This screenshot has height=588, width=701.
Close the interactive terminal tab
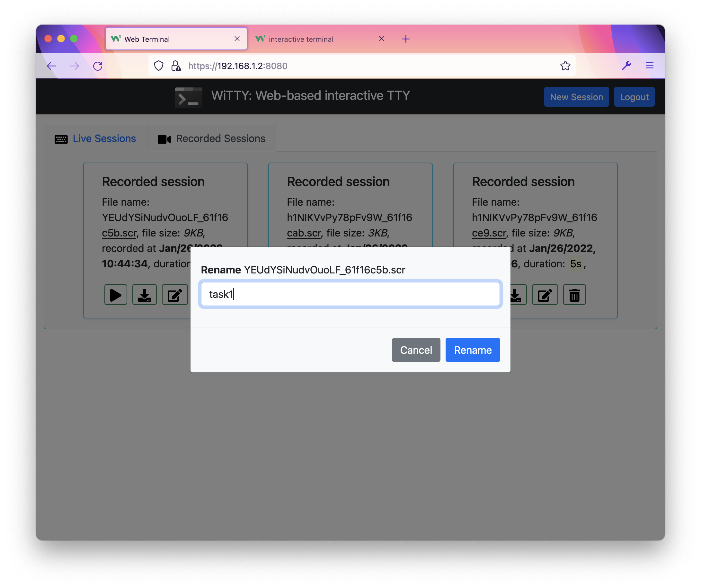point(382,39)
